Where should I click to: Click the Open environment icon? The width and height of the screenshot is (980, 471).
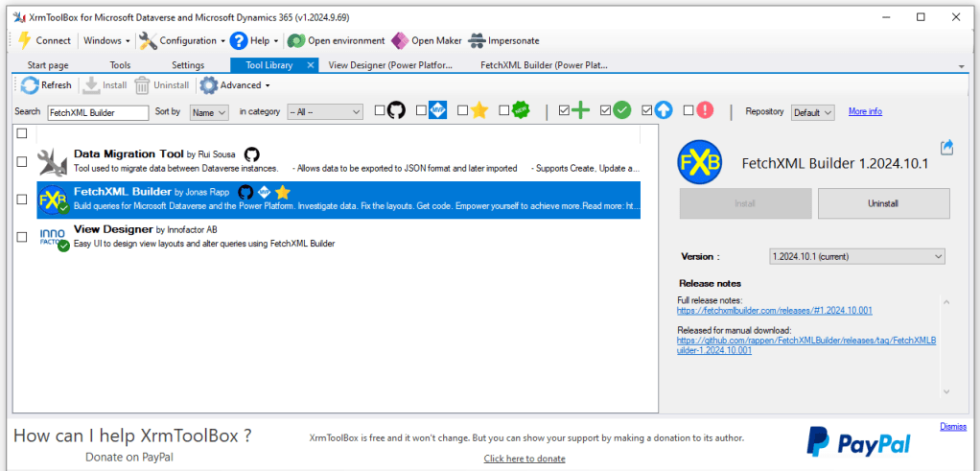point(296,40)
